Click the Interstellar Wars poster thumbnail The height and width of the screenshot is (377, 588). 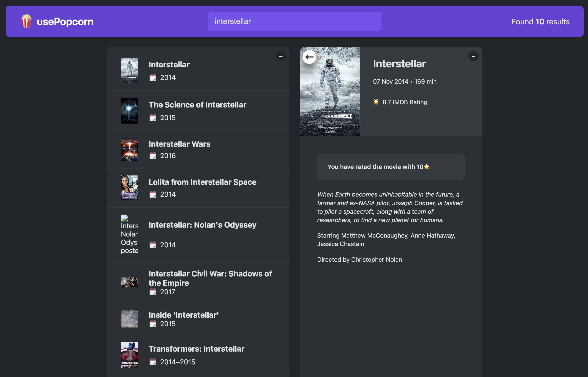pos(129,149)
